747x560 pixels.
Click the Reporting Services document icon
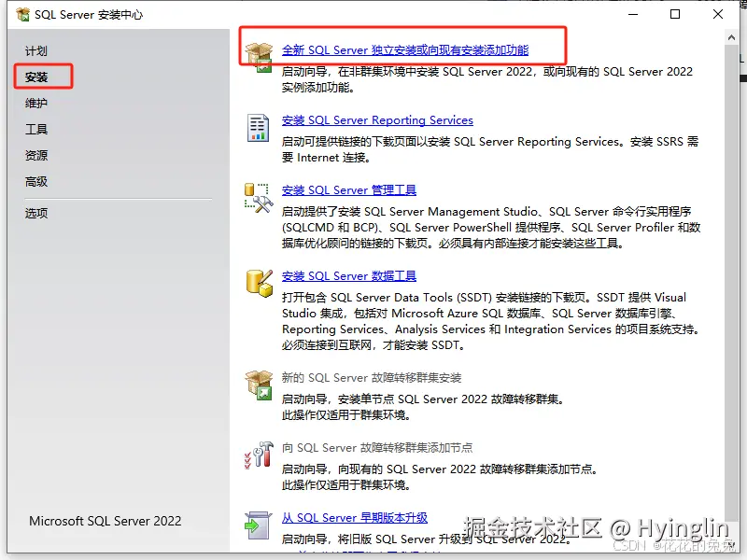(259, 128)
